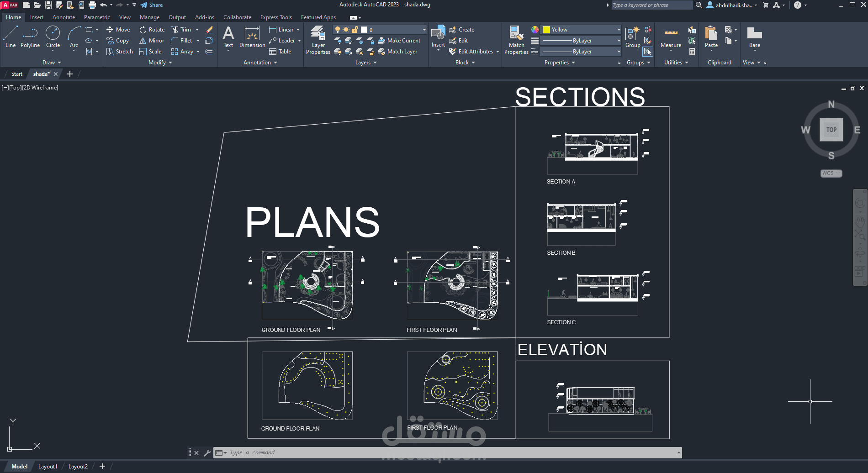Add a new drawing tab
868x473 pixels.
70,74
